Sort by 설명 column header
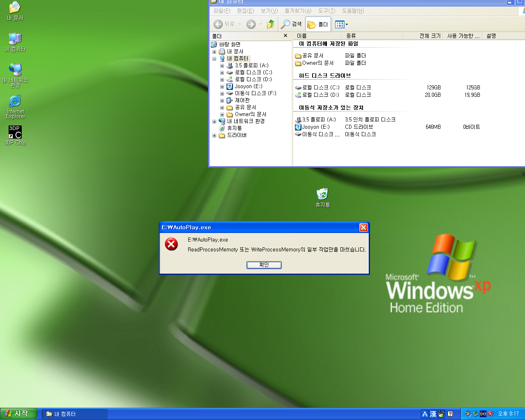The width and height of the screenshot is (525, 420). 504,36
